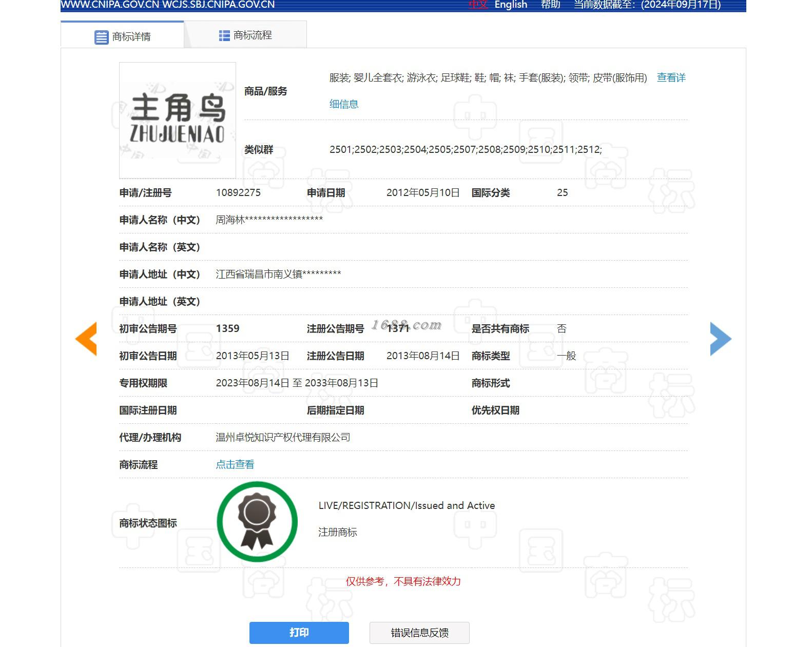The image size is (812, 647).
Task: Click the 国际注册日期 field label
Action: 148,410
